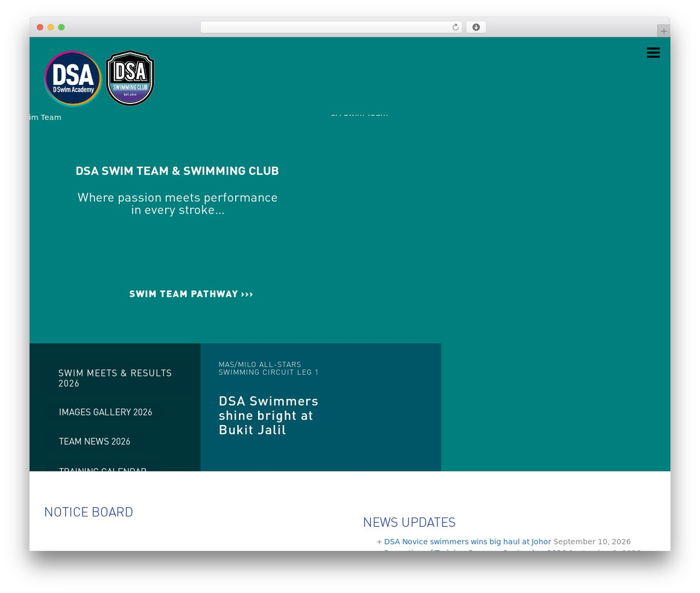This screenshot has height=593, width=700.
Task: Click the DSA D Swim Academy logo
Action: 73,78
